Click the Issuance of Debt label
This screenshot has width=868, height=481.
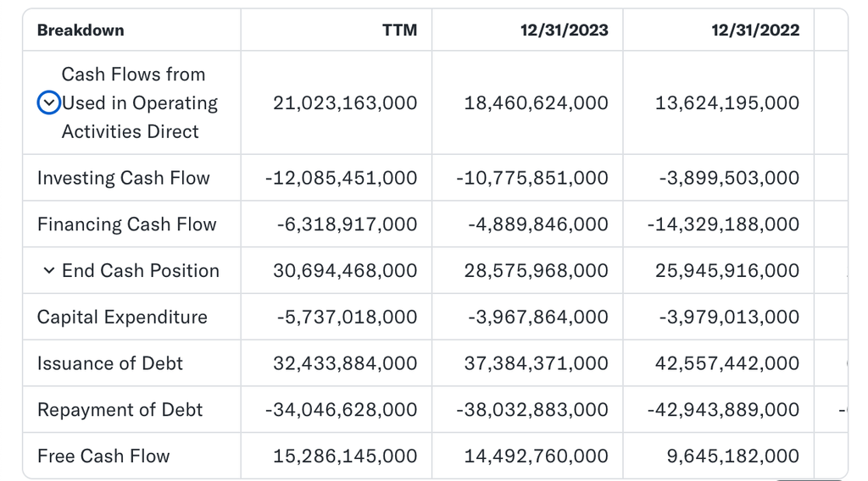tap(110, 363)
